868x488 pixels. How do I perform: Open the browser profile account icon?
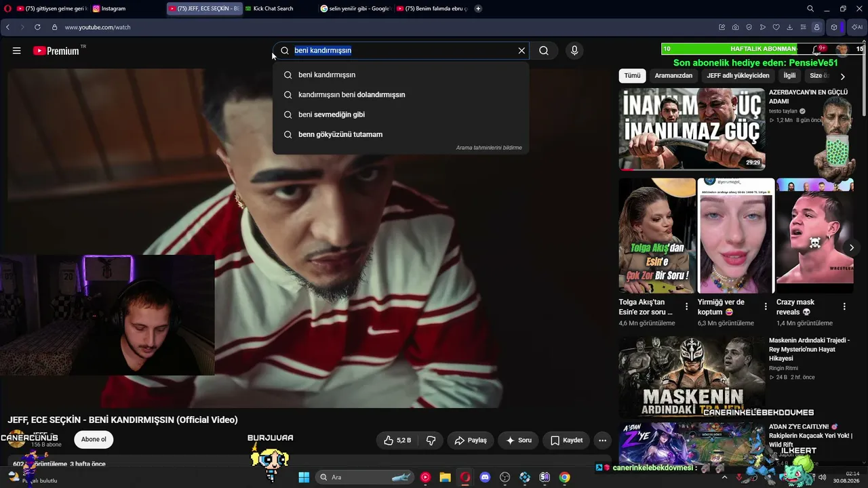[816, 27]
